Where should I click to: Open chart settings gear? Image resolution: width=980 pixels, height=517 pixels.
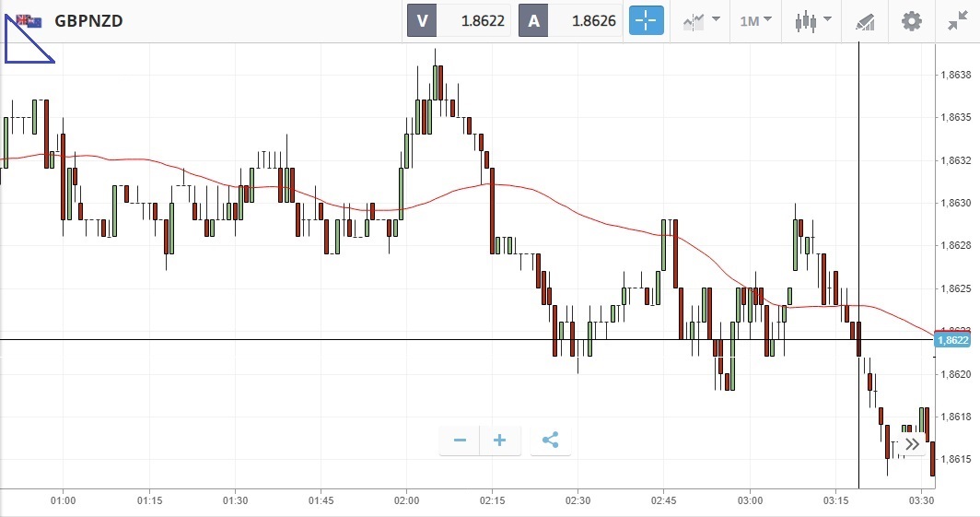click(911, 20)
